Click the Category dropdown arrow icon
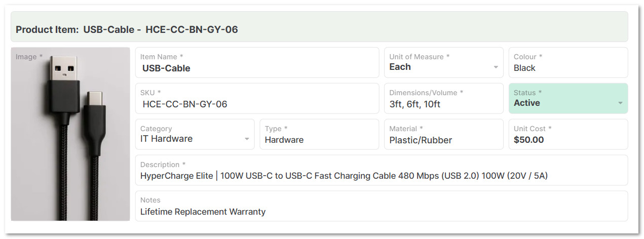This screenshot has height=239, width=644. click(x=247, y=139)
